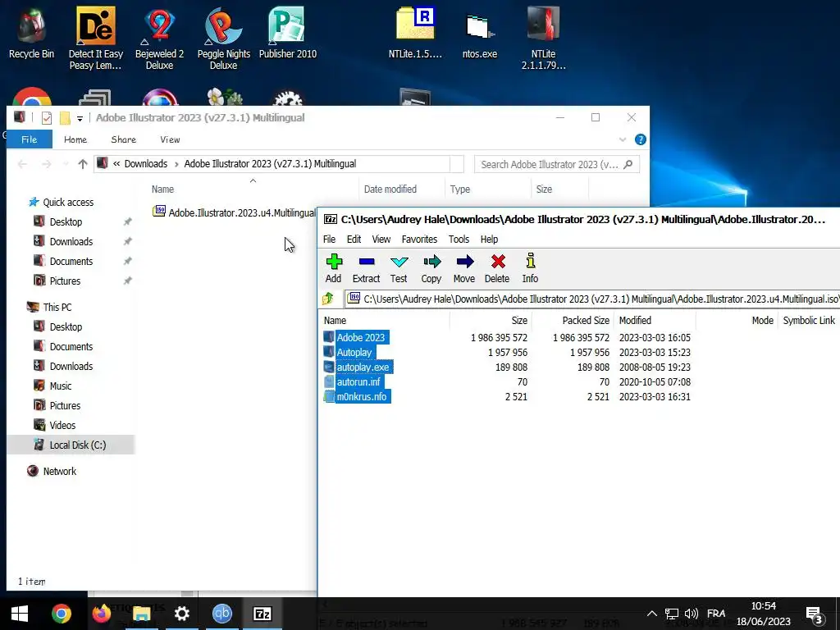Open the Explorer Share ribbon tab
840x630 pixels.
[x=123, y=139]
